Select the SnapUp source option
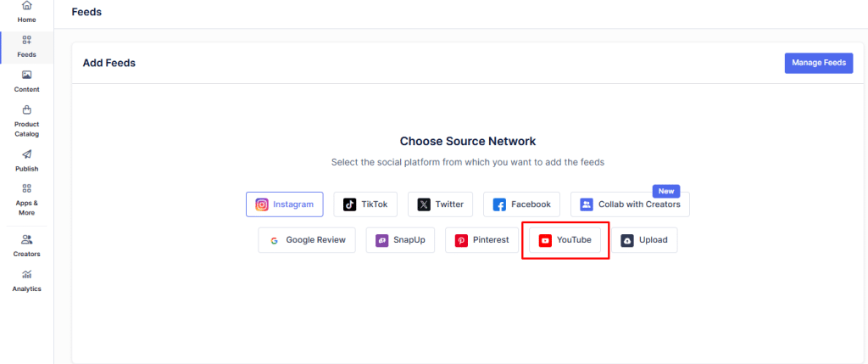Viewport: 868px width, 364px height. click(x=401, y=240)
